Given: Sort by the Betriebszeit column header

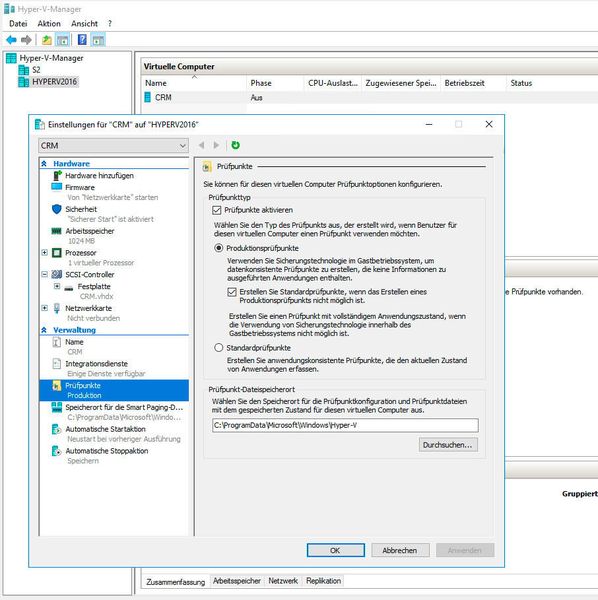Looking at the screenshot, I should 473,83.
